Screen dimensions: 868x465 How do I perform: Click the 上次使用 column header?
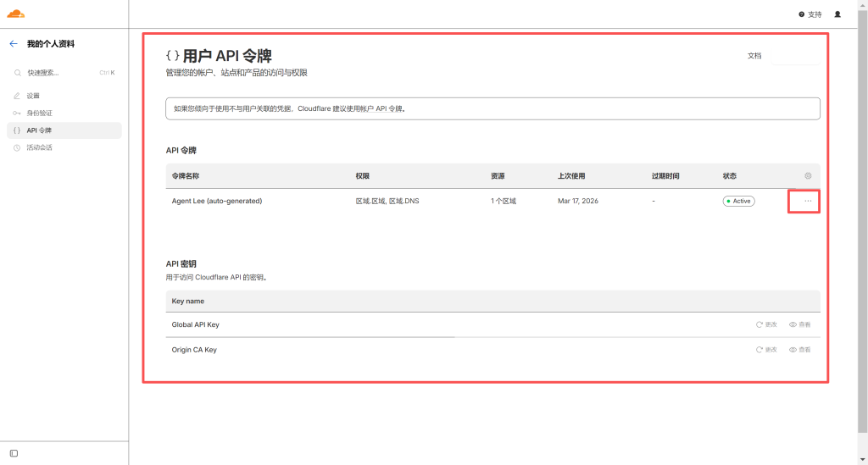coord(571,176)
